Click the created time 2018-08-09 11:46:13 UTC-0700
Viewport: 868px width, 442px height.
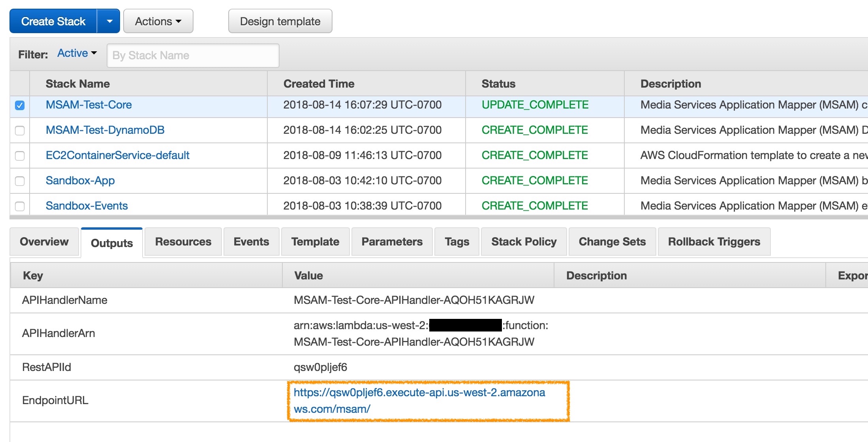(362, 155)
